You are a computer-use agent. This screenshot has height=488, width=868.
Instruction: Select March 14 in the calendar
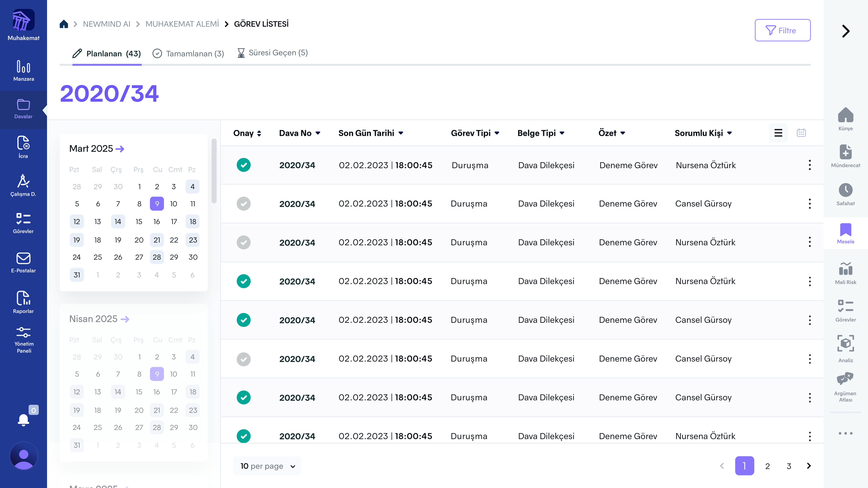118,222
